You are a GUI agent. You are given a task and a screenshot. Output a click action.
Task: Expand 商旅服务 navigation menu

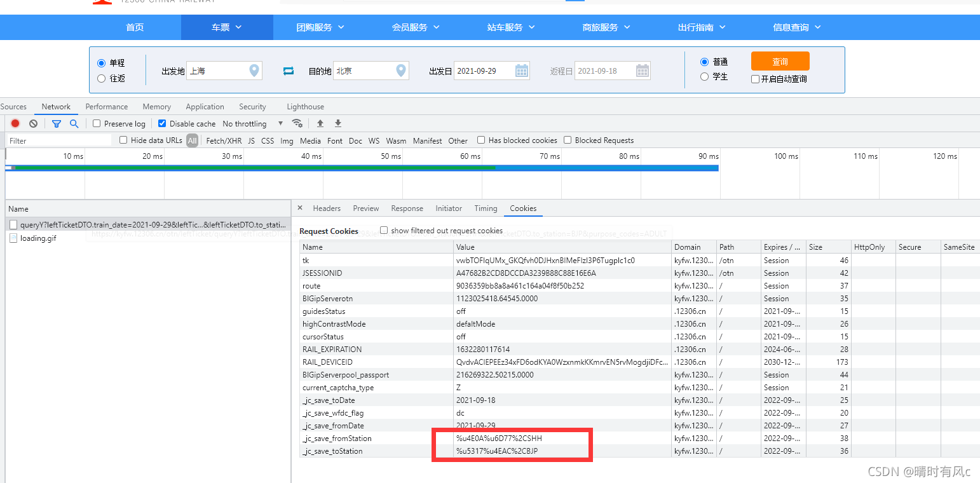click(606, 27)
